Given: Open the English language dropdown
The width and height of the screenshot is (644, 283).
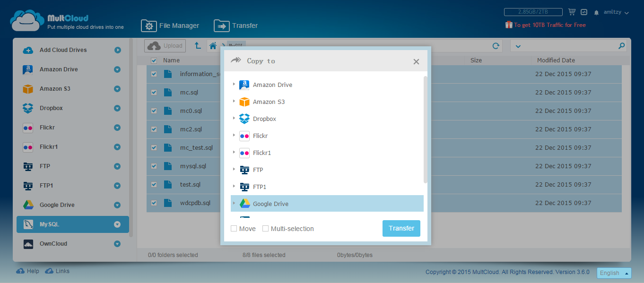Looking at the screenshot, I should pos(614,273).
